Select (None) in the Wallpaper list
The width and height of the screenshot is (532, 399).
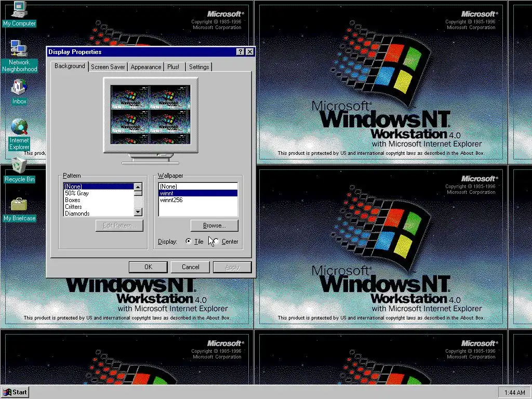(x=198, y=187)
